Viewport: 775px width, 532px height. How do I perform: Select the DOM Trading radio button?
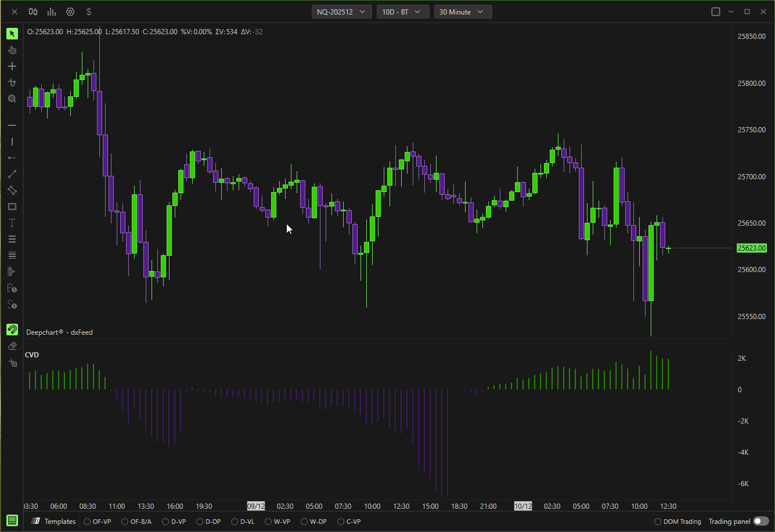[657, 522]
